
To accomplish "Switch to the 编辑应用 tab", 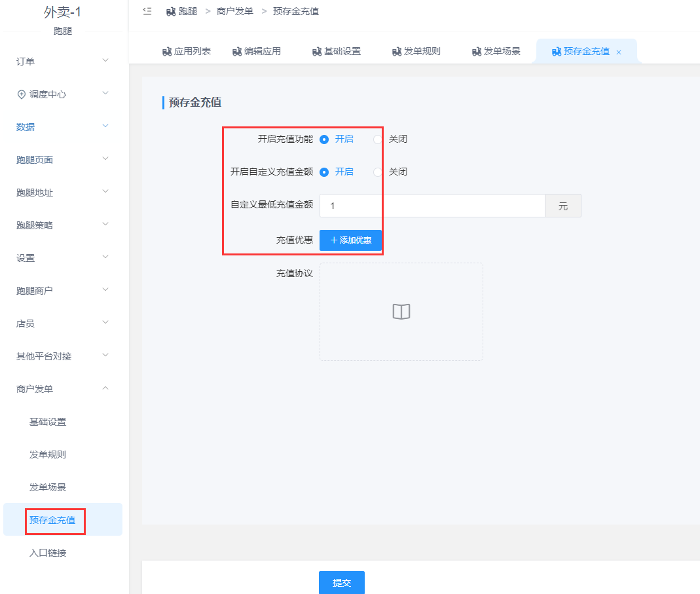I will [x=257, y=51].
